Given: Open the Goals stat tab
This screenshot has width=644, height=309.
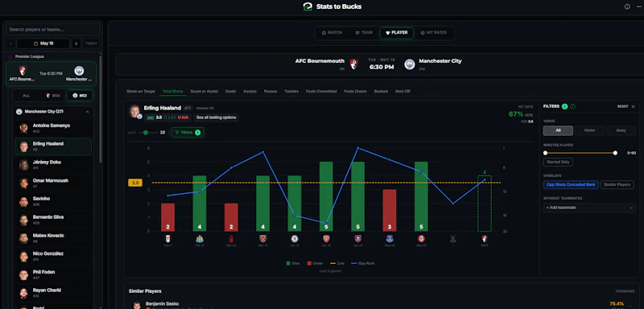Looking at the screenshot, I should pyautogui.click(x=230, y=91).
